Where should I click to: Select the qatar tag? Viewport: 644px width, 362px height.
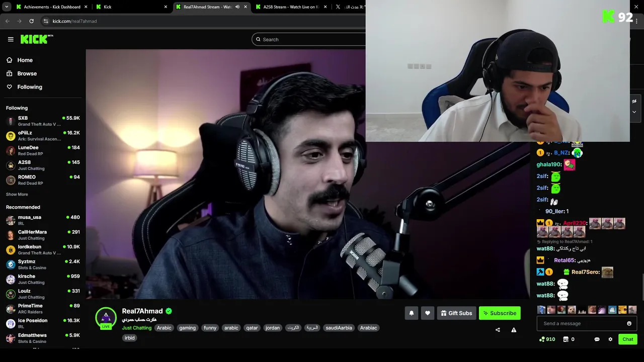(x=252, y=328)
